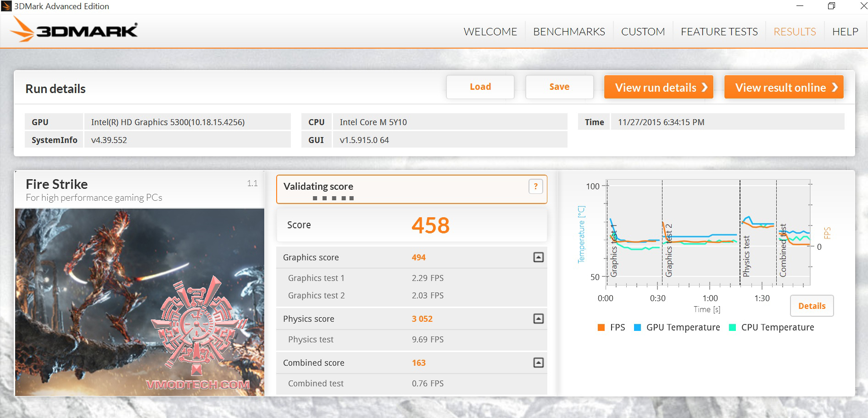Click the 3DMark title bar app icon
The width and height of the screenshot is (868, 418).
pyautogui.click(x=6, y=6)
